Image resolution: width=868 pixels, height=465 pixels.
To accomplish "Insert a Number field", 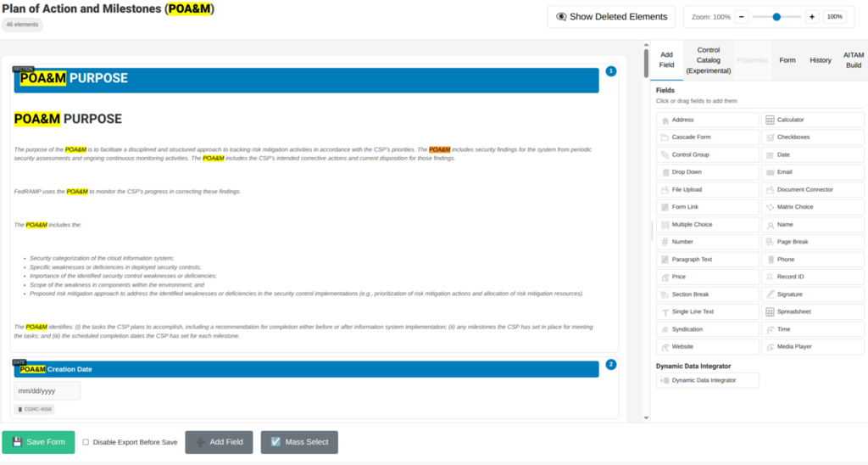I will 707,242.
